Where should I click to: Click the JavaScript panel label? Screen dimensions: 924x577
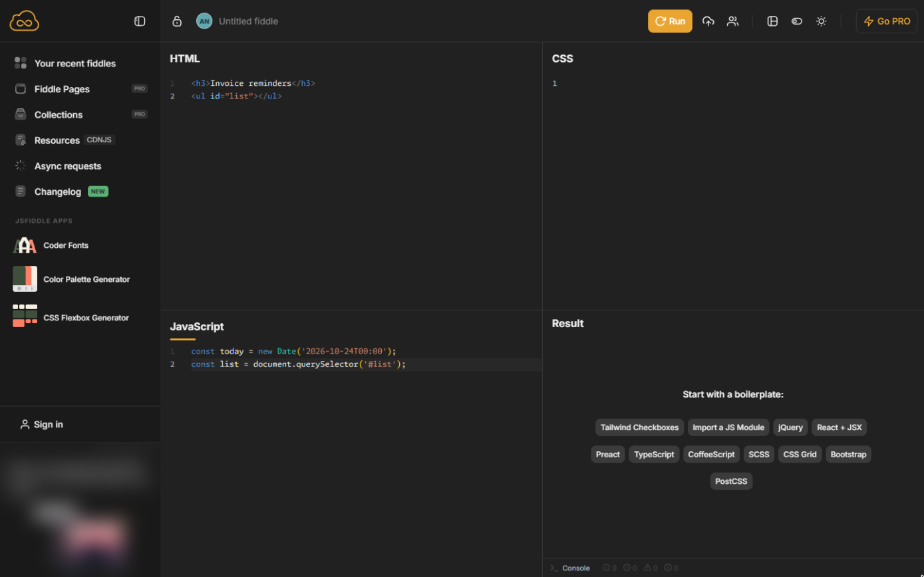[x=197, y=326]
